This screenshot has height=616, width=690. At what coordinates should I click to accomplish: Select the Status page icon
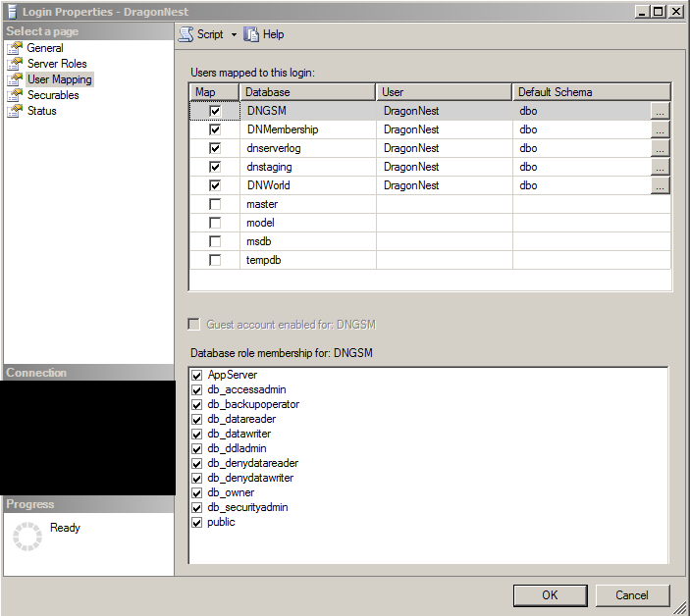[15, 111]
